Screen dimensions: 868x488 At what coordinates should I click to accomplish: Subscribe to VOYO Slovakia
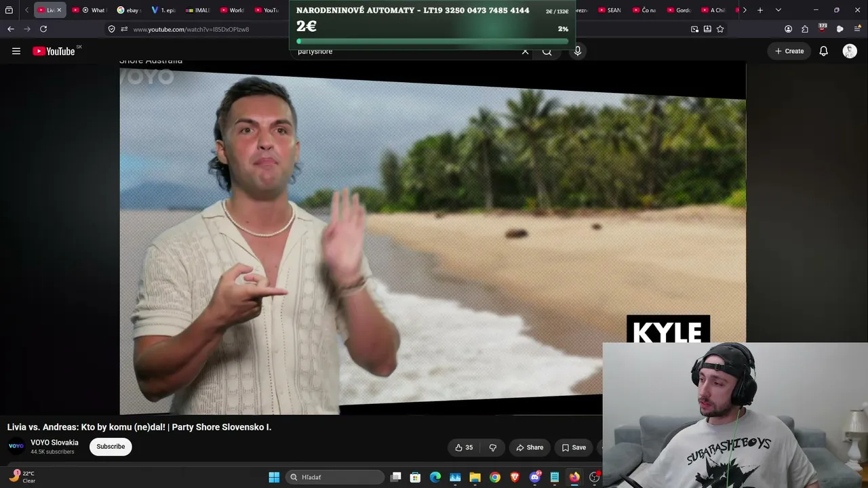pyautogui.click(x=111, y=447)
